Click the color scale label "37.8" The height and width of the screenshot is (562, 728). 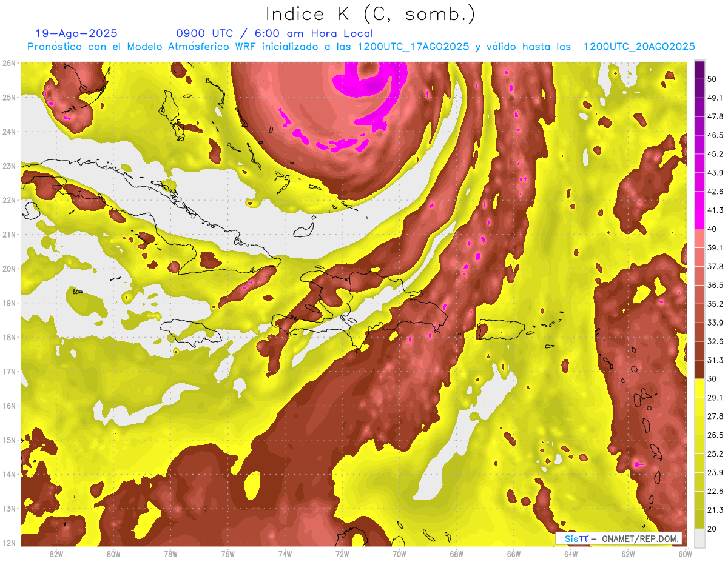pyautogui.click(x=715, y=266)
